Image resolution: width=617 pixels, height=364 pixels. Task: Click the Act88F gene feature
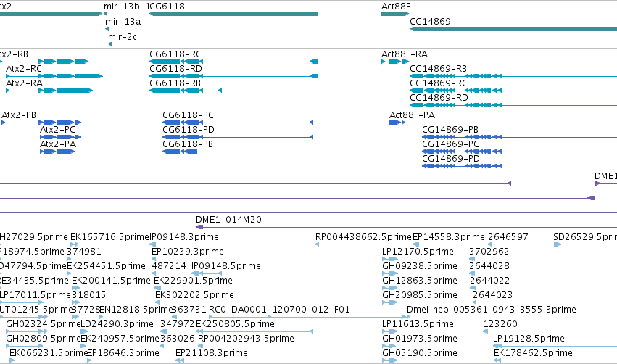point(395,14)
